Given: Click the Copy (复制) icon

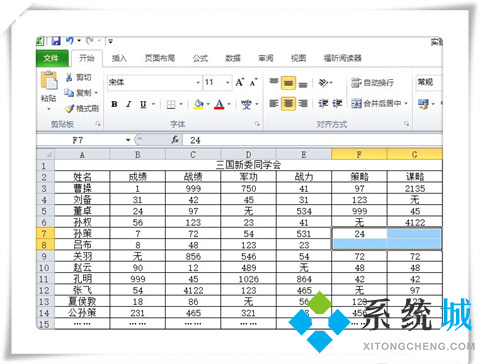Looking at the screenshot, I should tap(69, 93).
